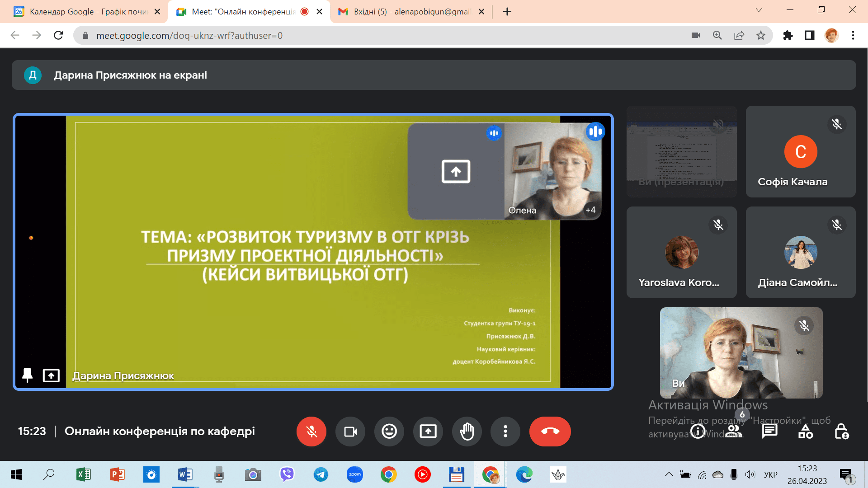
Task: Click the present screen button
Action: click(428, 432)
